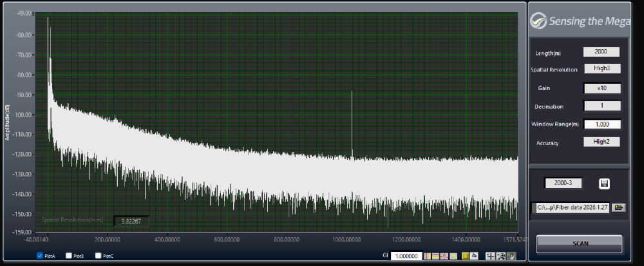Click the Window Range input field
The height and width of the screenshot is (266, 644).
pyautogui.click(x=601, y=124)
